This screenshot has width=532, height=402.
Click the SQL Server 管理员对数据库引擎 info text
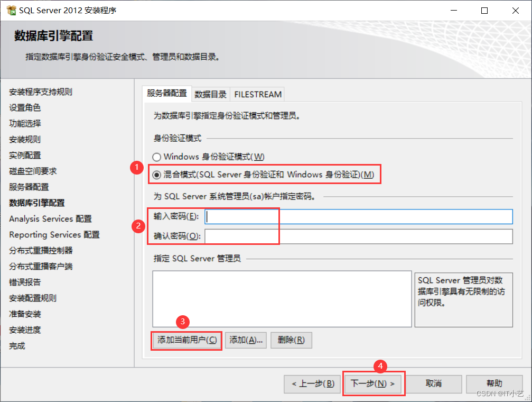tap(461, 291)
